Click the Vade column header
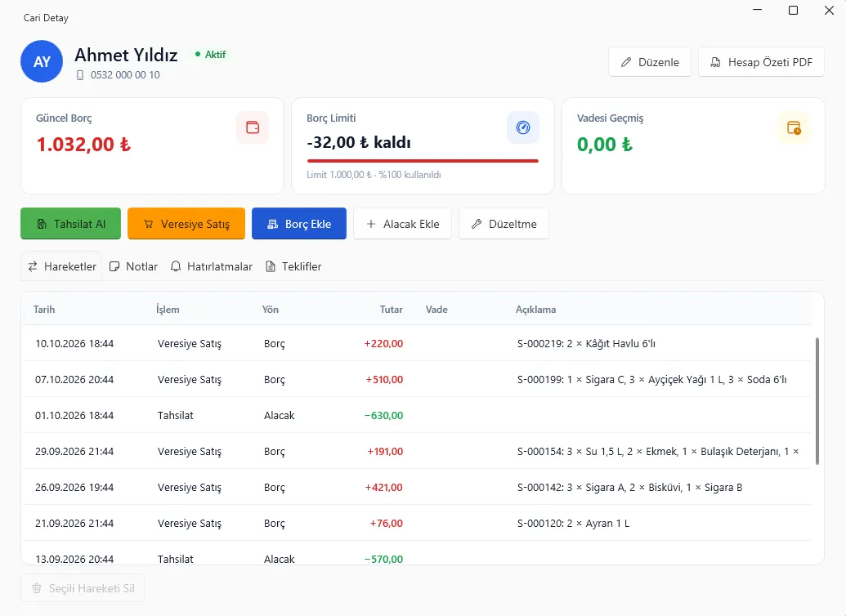This screenshot has height=616, width=846. click(436, 310)
